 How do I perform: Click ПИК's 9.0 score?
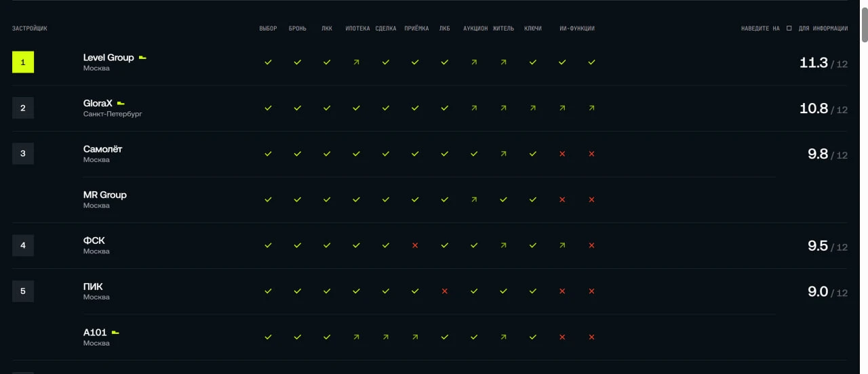818,292
